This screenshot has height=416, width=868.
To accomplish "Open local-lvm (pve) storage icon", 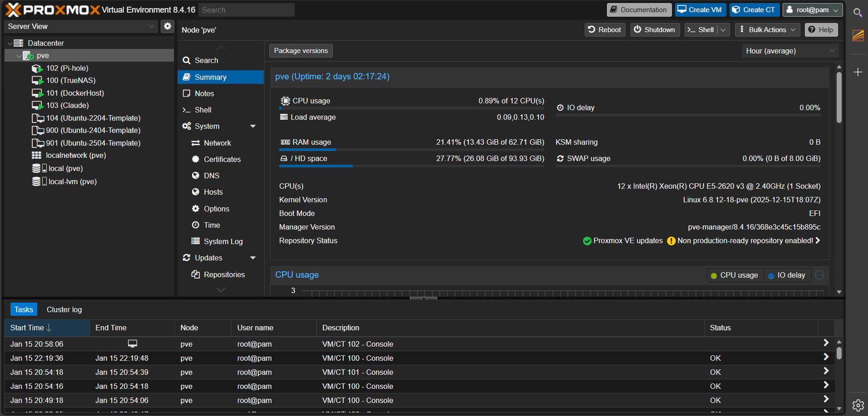I will [x=39, y=182].
